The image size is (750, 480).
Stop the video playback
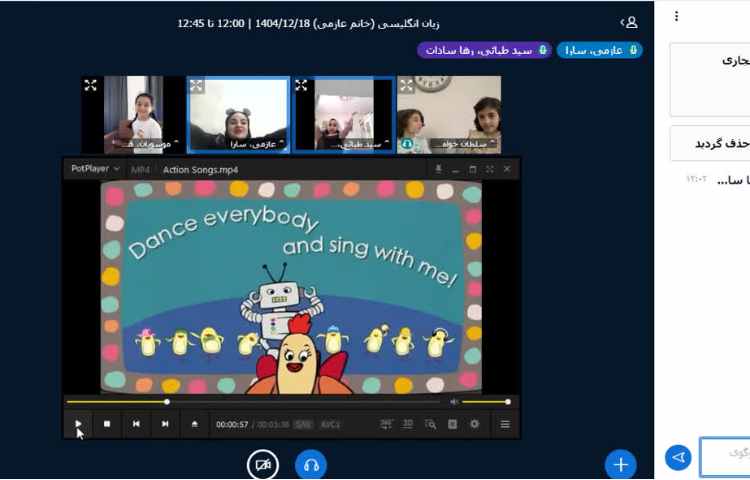107,424
